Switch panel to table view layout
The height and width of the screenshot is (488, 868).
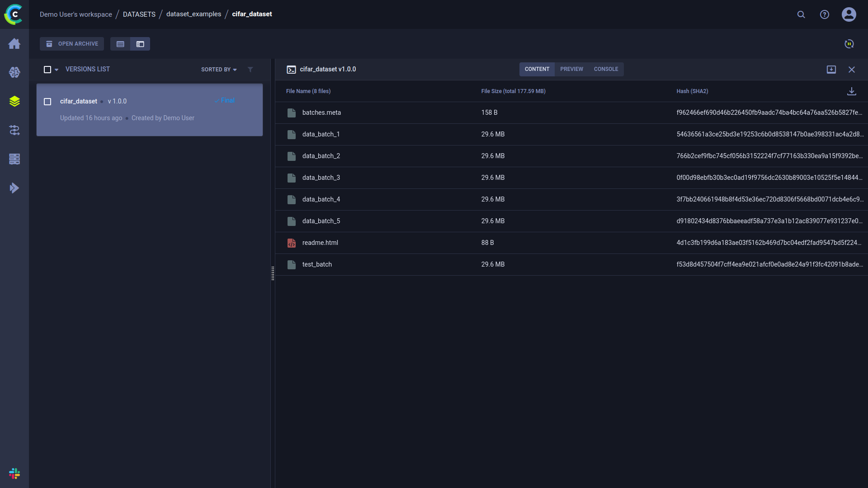(x=120, y=44)
